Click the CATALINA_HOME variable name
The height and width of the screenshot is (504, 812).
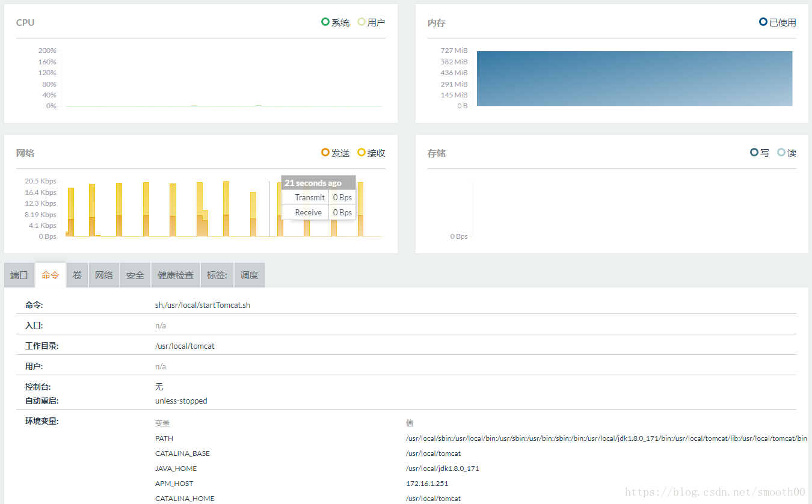point(185,499)
